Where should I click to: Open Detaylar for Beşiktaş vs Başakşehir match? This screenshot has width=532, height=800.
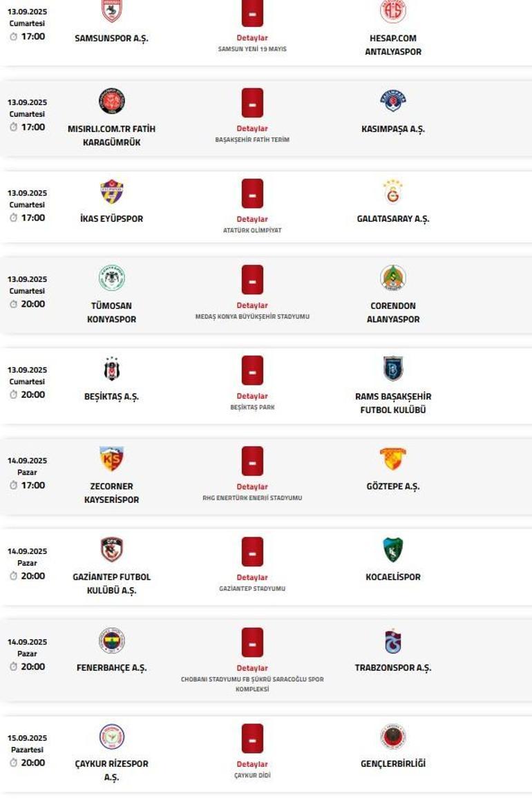[252, 397]
